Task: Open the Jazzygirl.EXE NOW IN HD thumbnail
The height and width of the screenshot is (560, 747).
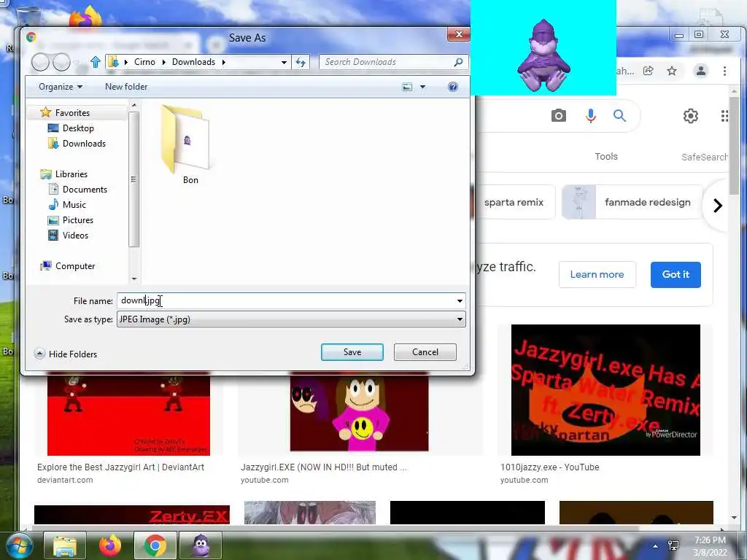Action: 359,413
